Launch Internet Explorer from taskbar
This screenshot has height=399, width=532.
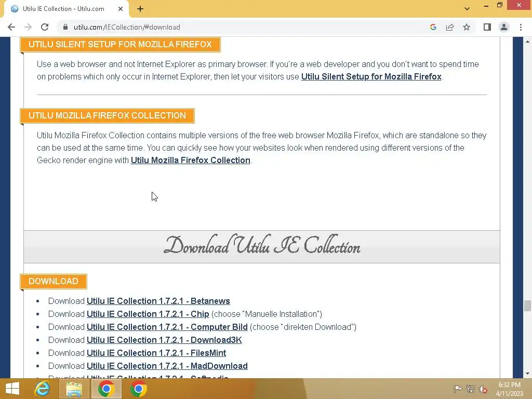tap(43, 389)
